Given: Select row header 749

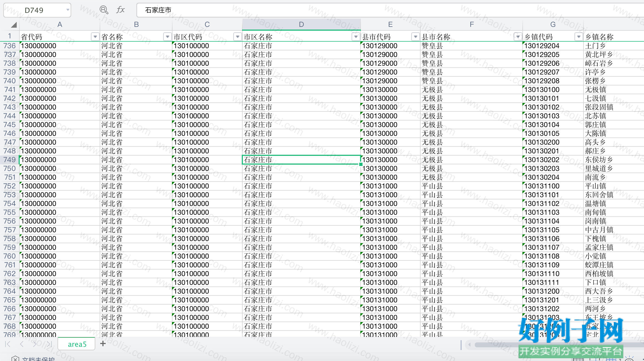Looking at the screenshot, I should click(x=10, y=160).
